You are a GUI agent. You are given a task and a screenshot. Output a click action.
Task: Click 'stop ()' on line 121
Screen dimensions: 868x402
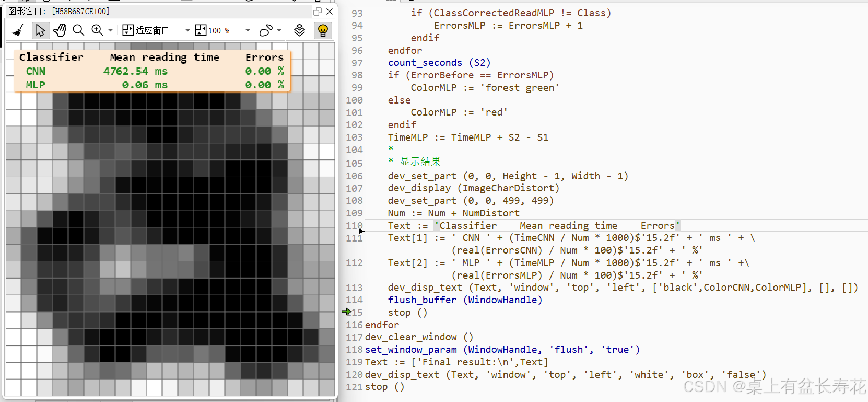384,387
